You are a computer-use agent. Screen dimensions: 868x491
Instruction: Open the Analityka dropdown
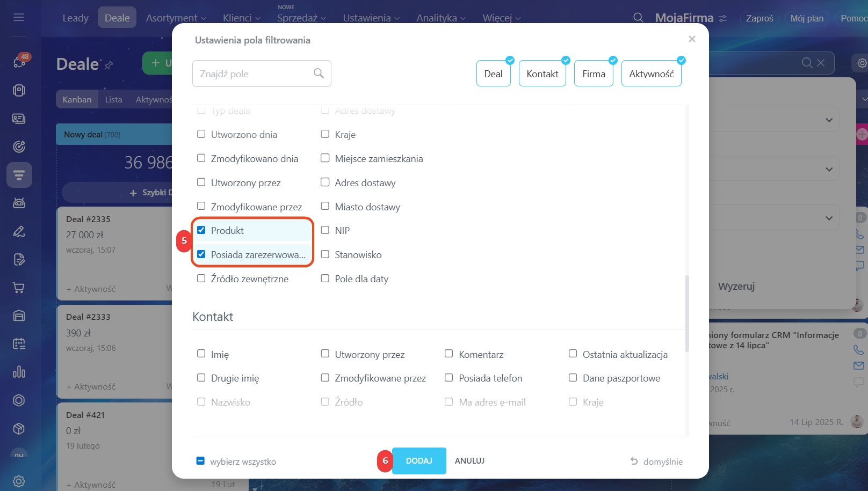441,18
